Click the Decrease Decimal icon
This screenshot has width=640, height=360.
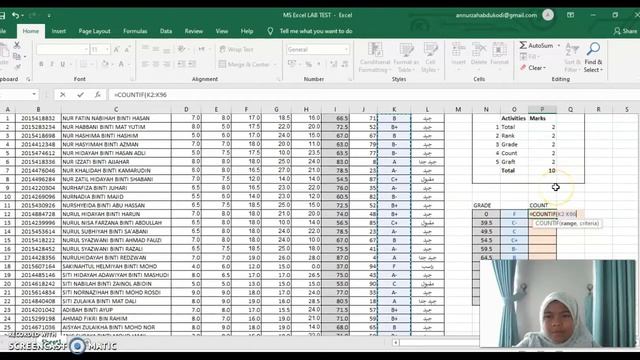(345, 64)
